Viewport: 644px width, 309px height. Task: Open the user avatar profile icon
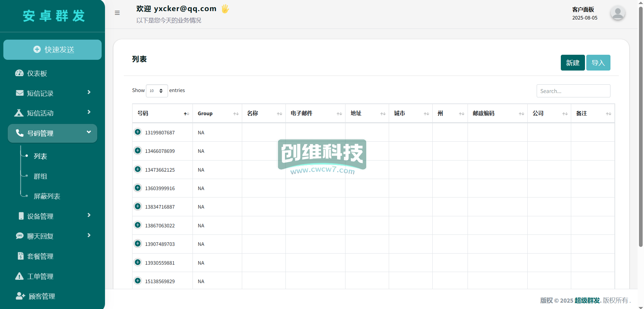pos(618,13)
